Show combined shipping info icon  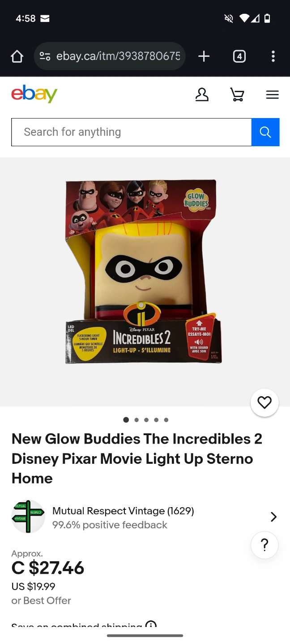click(151, 625)
